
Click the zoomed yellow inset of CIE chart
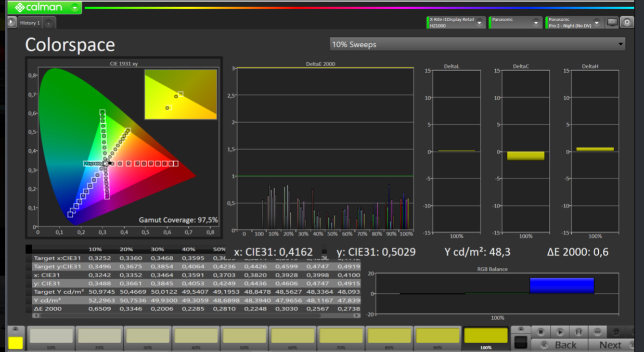click(181, 95)
